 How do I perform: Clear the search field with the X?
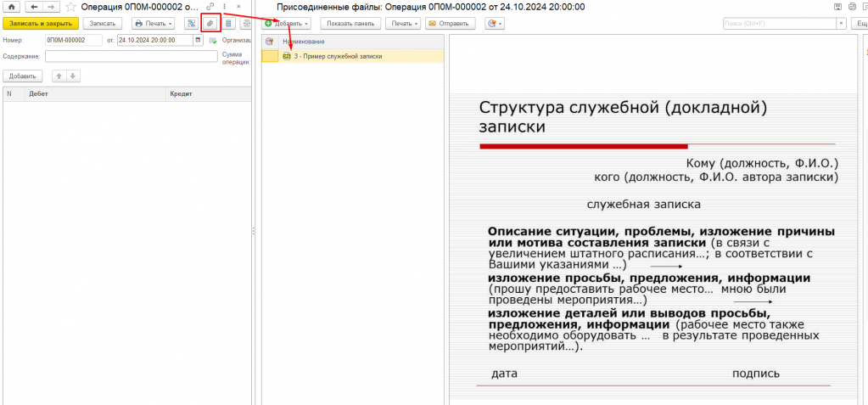tap(842, 23)
